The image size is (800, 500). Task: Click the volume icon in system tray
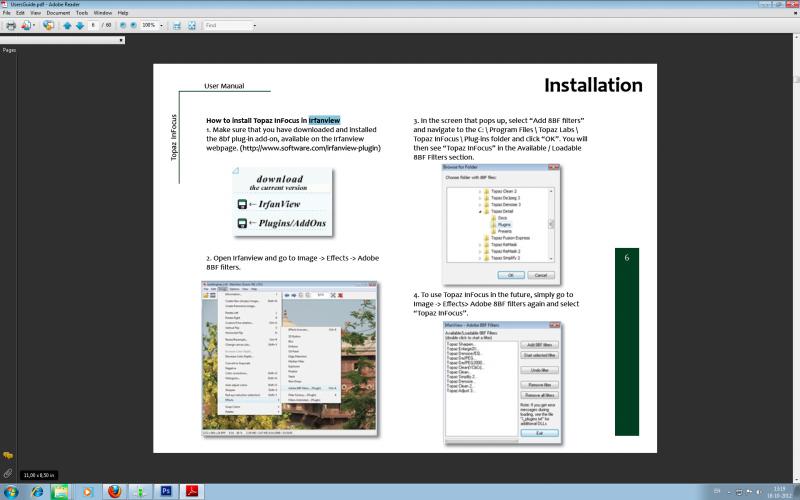coord(758,492)
